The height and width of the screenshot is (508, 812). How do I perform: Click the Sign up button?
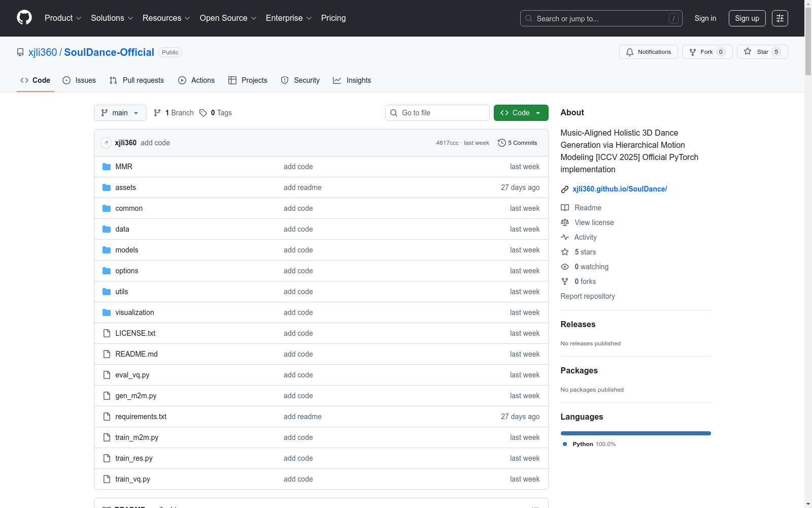tap(747, 18)
